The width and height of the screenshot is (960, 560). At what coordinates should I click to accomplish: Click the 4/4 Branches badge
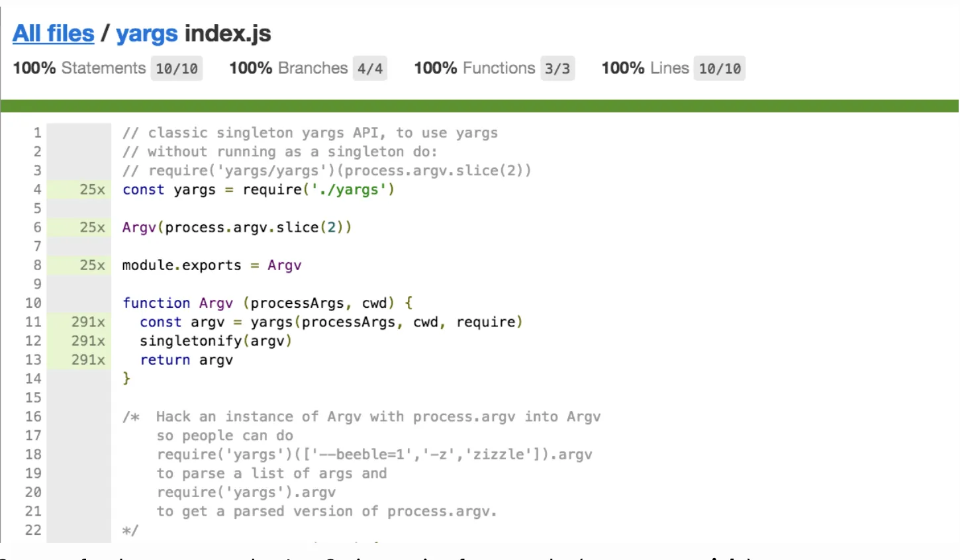click(369, 69)
